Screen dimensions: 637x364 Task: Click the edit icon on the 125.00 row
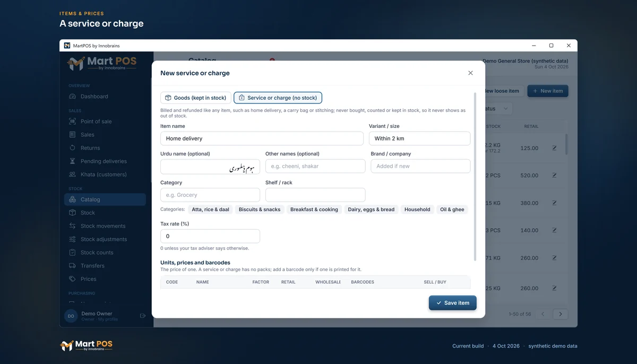click(x=554, y=148)
